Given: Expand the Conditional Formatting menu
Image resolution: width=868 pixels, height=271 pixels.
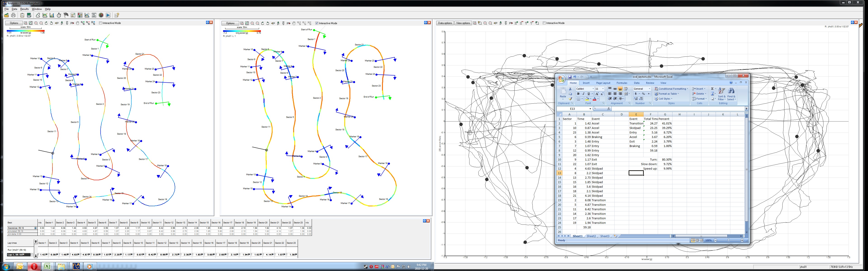Looking at the screenshot, I should pyautogui.click(x=671, y=89).
